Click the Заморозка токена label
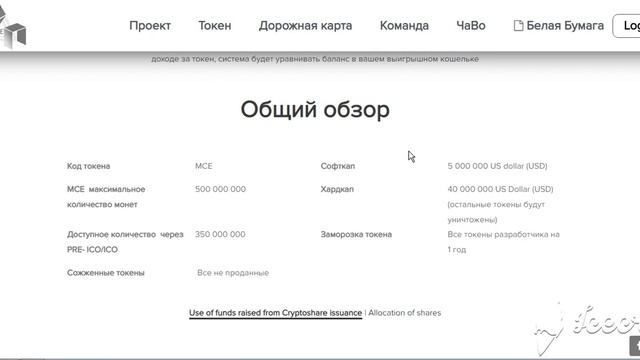640x360 pixels. (356, 235)
